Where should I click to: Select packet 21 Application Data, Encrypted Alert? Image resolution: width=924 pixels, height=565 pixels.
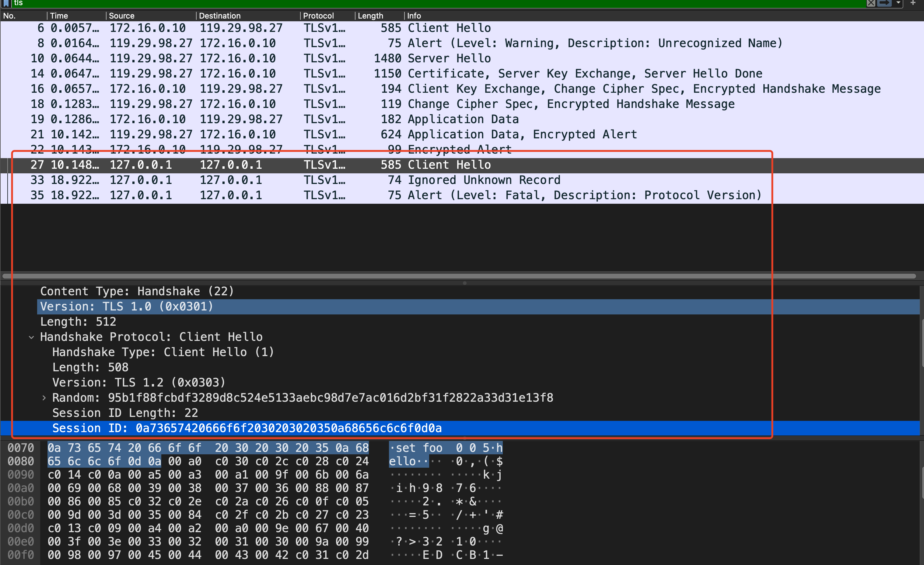462,134
